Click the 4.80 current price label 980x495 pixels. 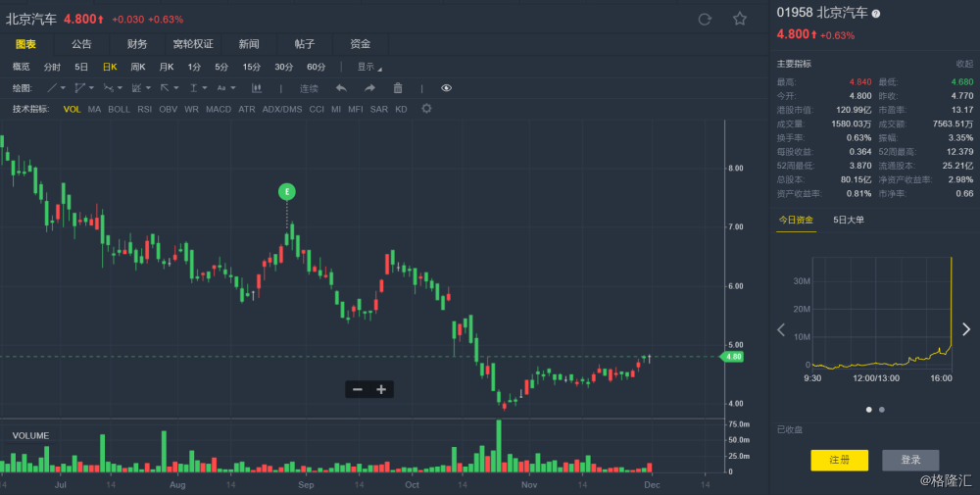[x=732, y=357]
